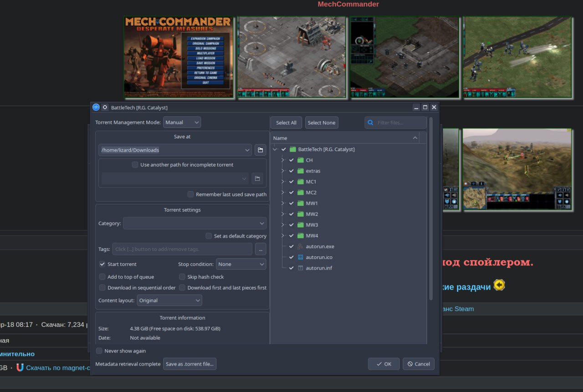Click the incomplete torrent path browse icon

(257, 178)
